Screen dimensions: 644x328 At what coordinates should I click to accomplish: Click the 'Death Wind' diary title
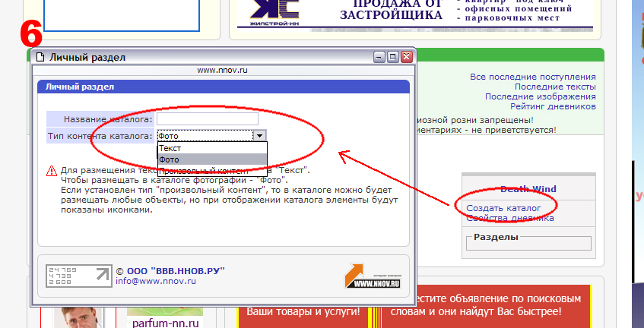point(528,189)
